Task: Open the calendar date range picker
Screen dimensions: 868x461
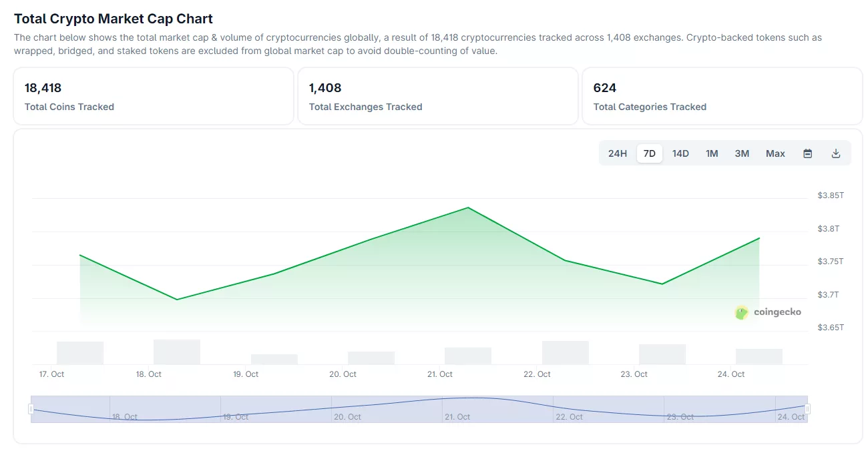Action: [x=807, y=153]
